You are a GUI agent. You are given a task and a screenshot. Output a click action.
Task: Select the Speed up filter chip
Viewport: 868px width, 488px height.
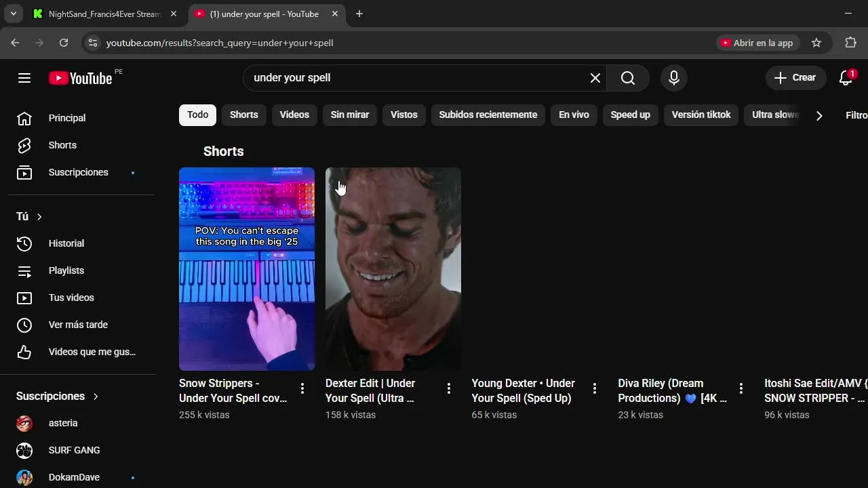click(631, 115)
